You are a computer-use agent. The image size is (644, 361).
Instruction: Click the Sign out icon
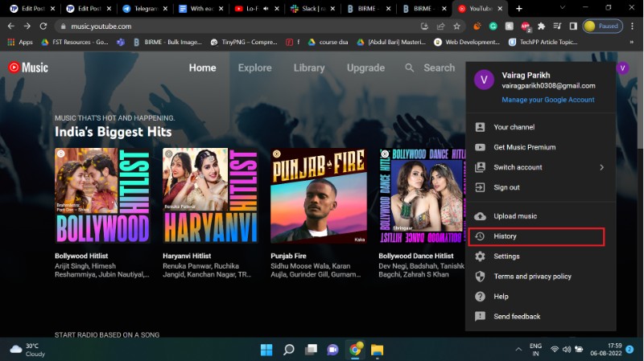pos(481,187)
